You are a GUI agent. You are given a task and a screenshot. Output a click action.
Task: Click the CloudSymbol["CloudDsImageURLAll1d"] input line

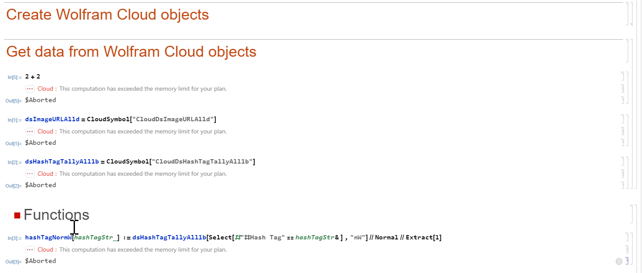tap(121, 119)
